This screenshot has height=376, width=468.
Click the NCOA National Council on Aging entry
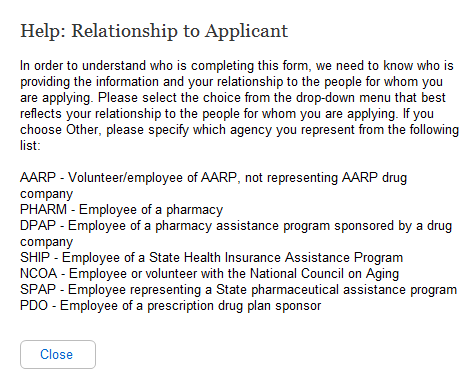point(209,274)
